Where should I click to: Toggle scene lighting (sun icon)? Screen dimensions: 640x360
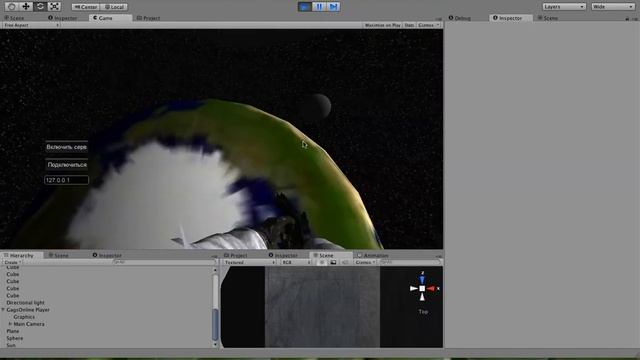tap(322, 262)
